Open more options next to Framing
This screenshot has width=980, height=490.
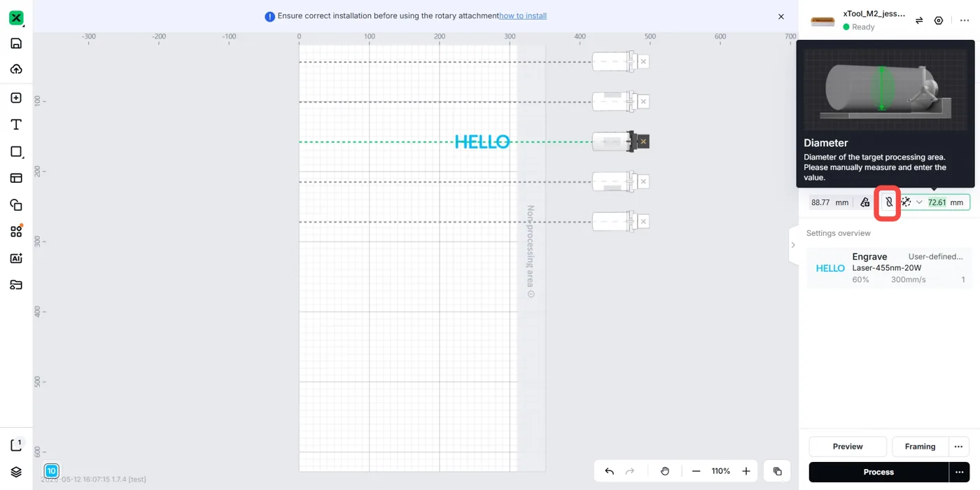[x=959, y=447]
